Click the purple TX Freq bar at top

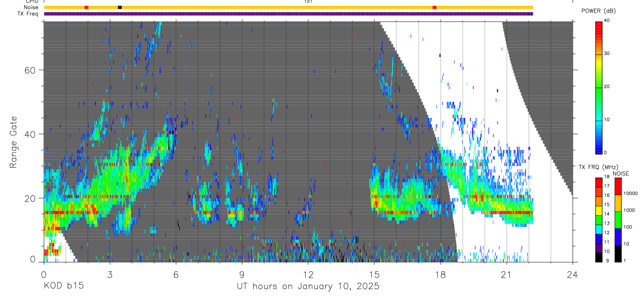[288, 14]
